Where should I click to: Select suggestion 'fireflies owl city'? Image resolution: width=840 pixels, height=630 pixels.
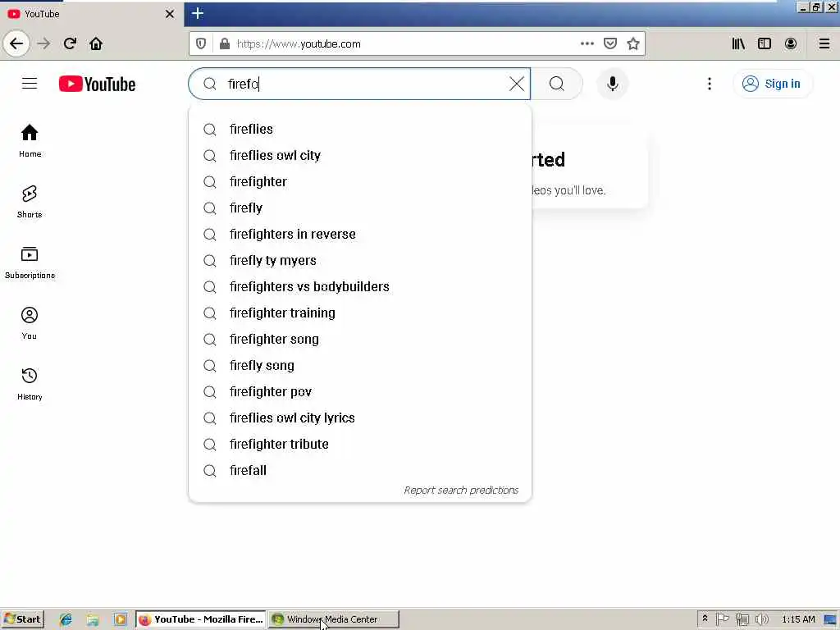pos(360,155)
